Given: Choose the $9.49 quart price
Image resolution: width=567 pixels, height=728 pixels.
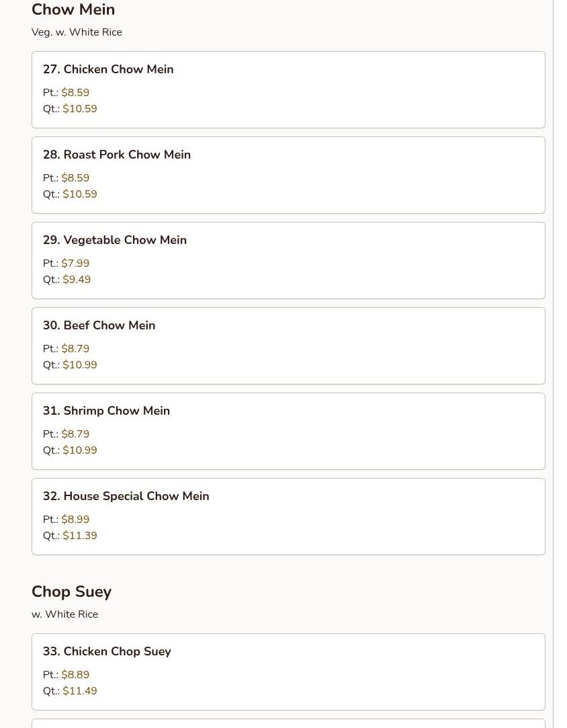Looking at the screenshot, I should [77, 280].
